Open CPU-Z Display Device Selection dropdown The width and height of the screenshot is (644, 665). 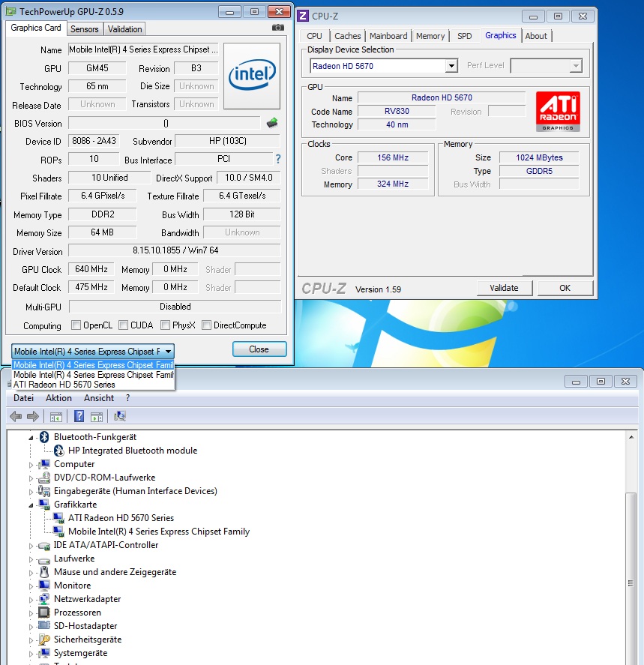click(384, 66)
